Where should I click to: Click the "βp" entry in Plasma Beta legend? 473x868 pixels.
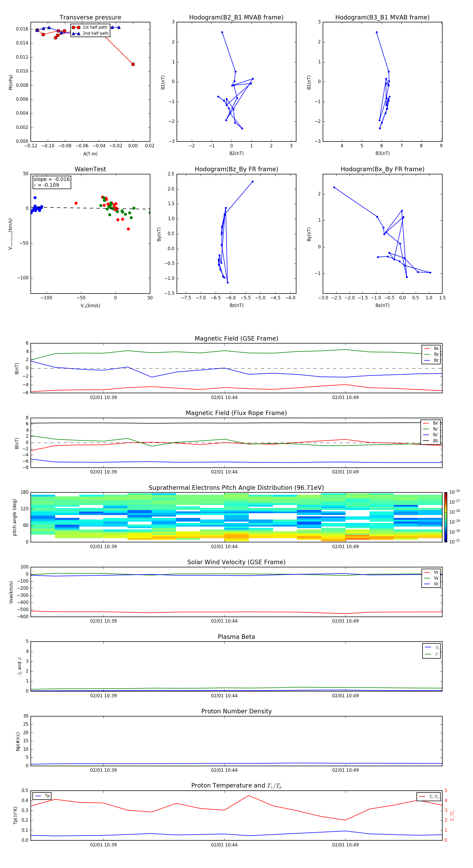coord(432,647)
